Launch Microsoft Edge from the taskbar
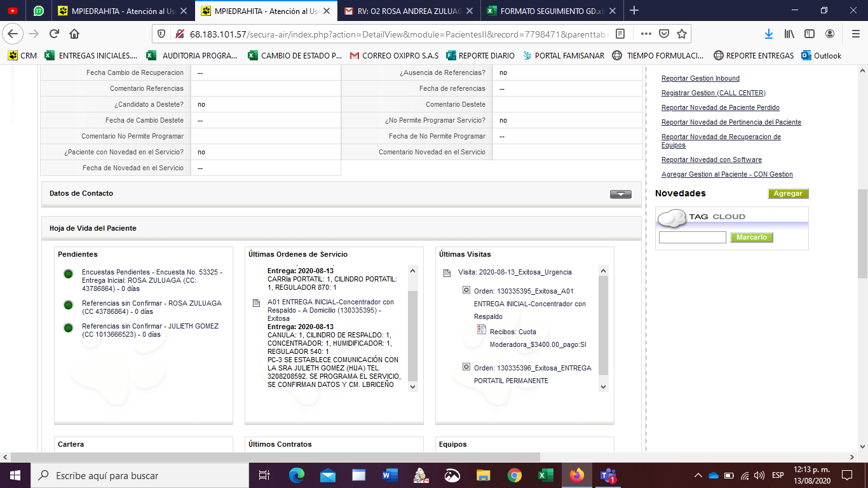This screenshot has height=488, width=868. click(297, 475)
